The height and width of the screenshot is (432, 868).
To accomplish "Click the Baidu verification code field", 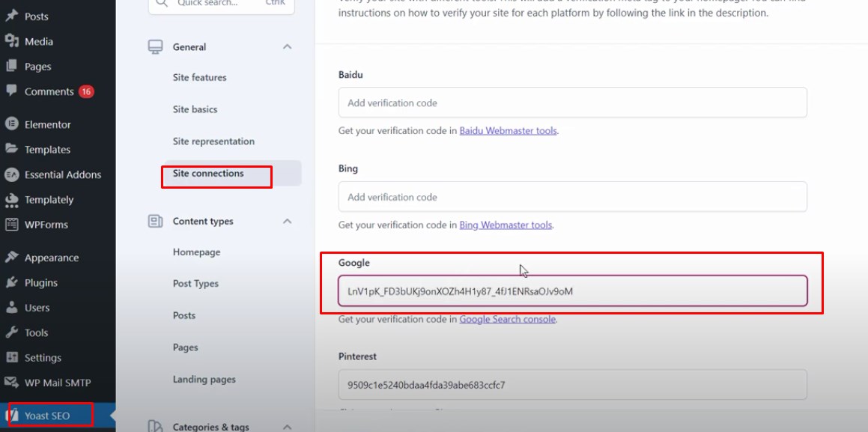I will click(572, 103).
